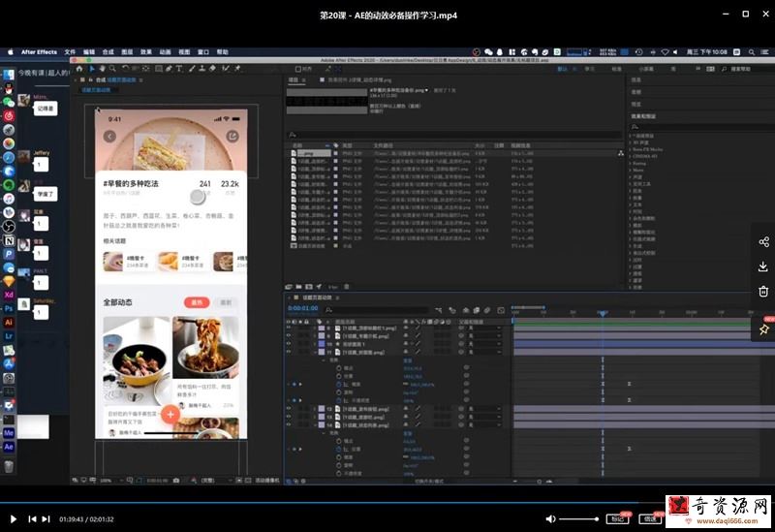
Task: Open Photoshop from the Dock
Action: point(9,308)
